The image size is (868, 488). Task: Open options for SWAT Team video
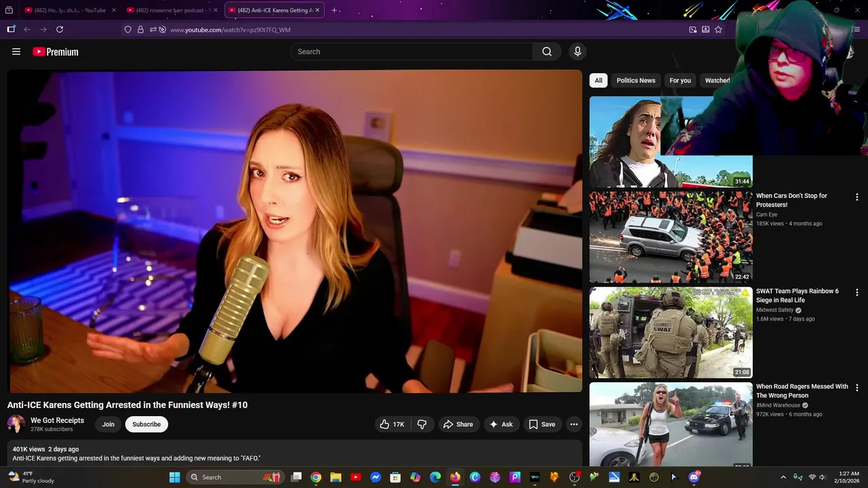(x=856, y=292)
